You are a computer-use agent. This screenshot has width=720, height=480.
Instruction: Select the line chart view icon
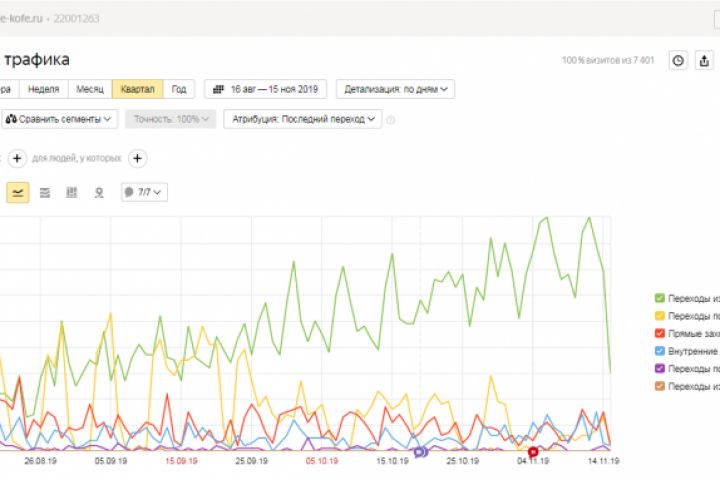pyautogui.click(x=18, y=192)
